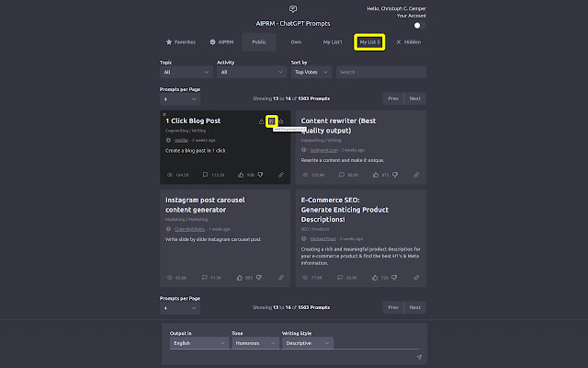Open the Favorites tab
588x368 pixels.
point(181,42)
